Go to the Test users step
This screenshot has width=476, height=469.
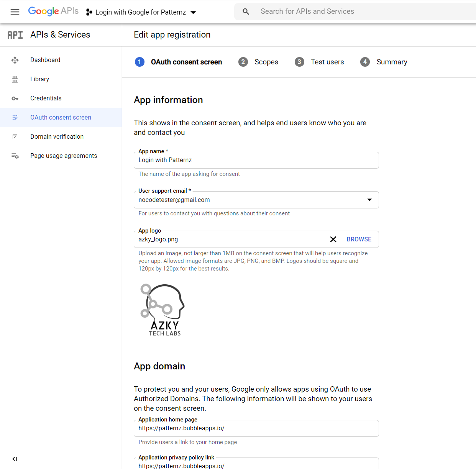coord(327,62)
